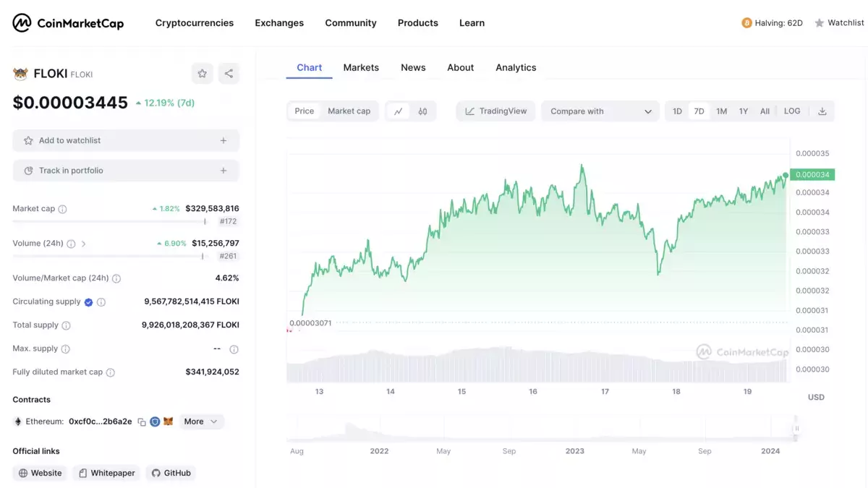The width and height of the screenshot is (868, 488).
Task: Switch to line chart view
Action: pos(399,111)
